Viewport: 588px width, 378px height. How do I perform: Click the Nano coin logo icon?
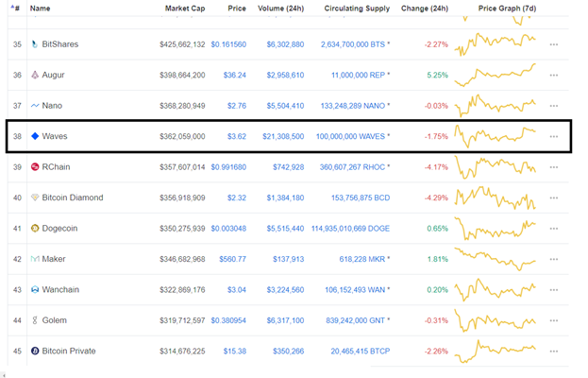click(35, 106)
